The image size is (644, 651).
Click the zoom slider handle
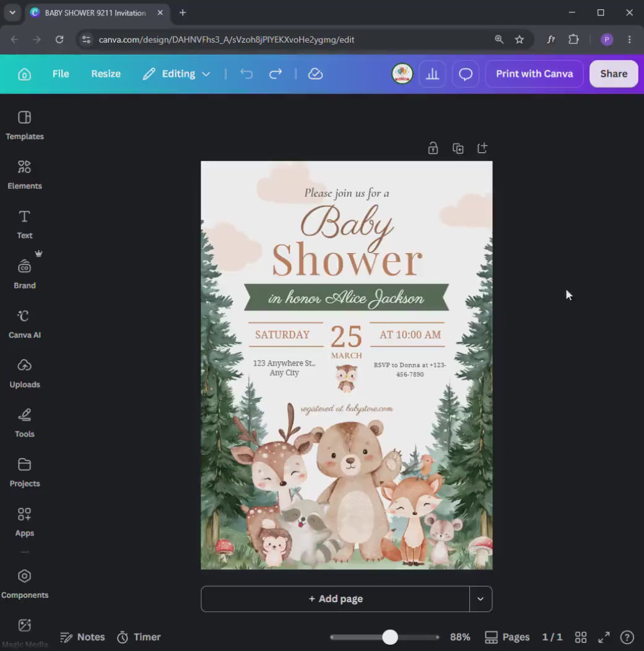[x=389, y=637]
